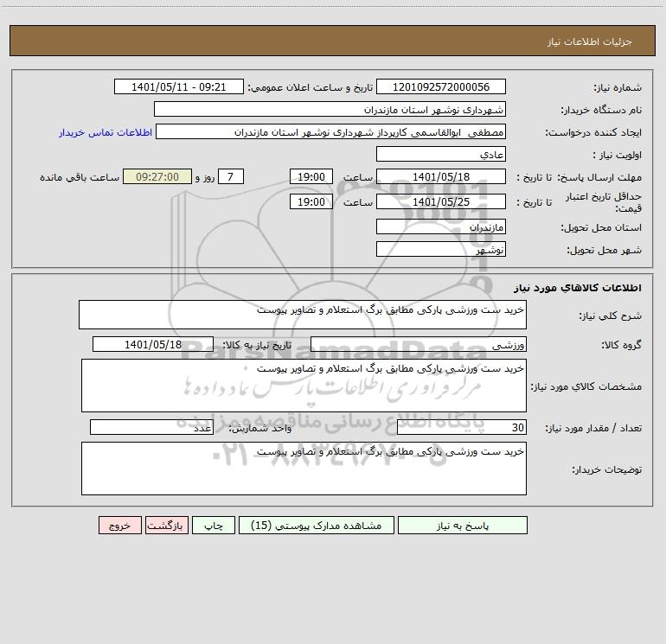The image size is (666, 644).
Task: Click the label تاریخ نیاز به کالا
Action: click(x=257, y=346)
